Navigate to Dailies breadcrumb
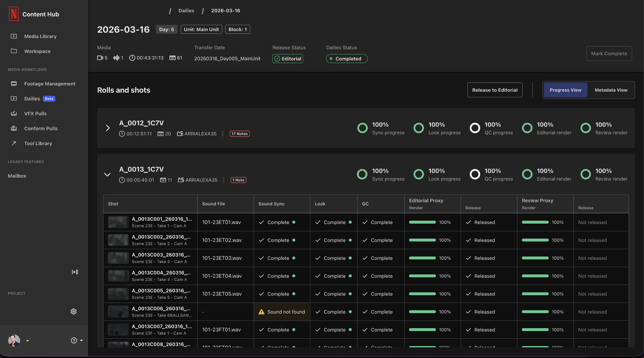This screenshot has height=358, width=644. tap(186, 11)
